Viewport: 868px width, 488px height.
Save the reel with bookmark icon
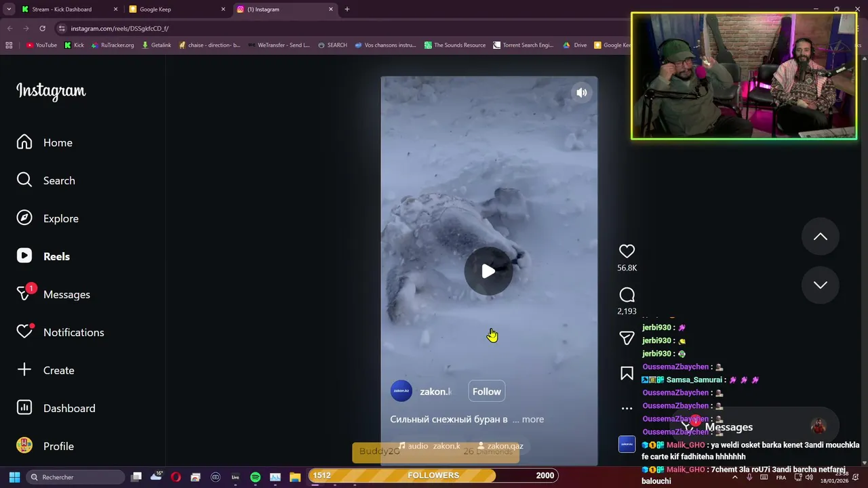627,373
